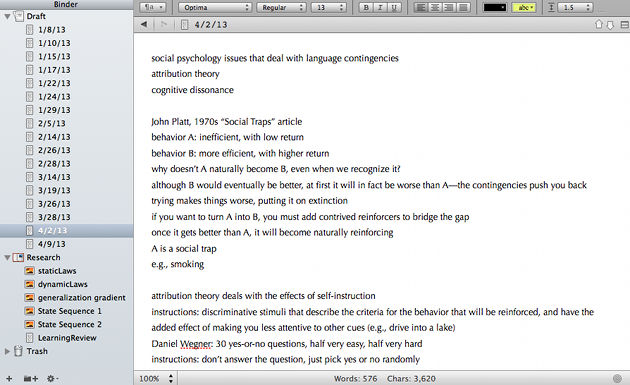
Task: Toggle italic formatting button
Action: point(380,7)
